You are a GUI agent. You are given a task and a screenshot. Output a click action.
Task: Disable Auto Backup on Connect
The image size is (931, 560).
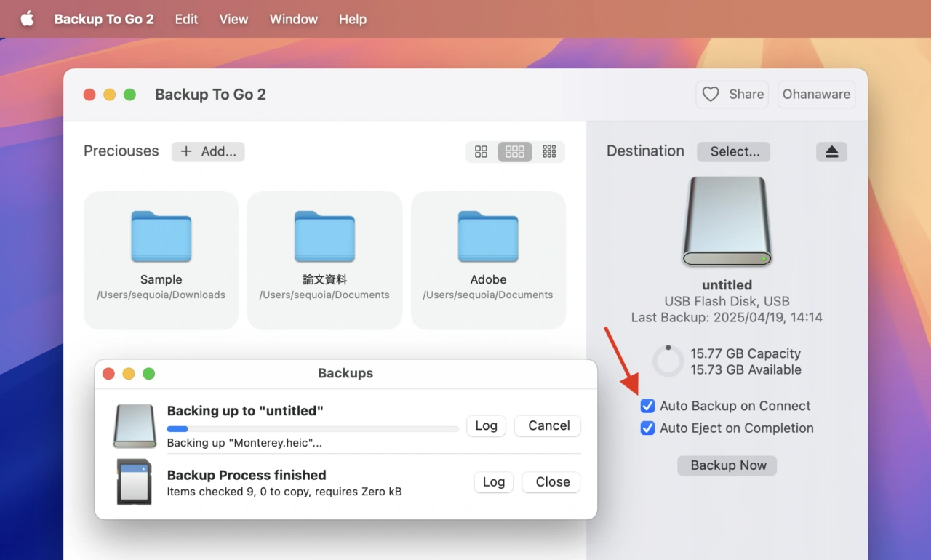pos(647,406)
